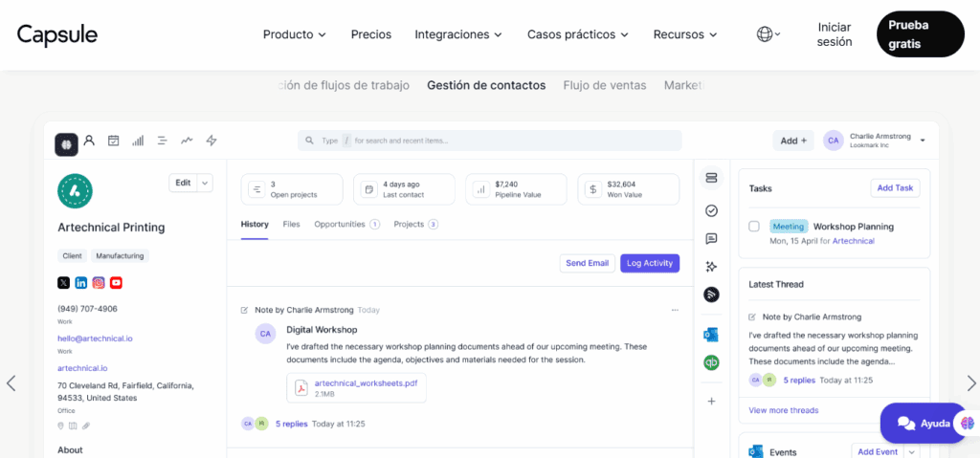The image size is (980, 458).
Task: Click the Capsule app home icon
Action: tap(66, 143)
